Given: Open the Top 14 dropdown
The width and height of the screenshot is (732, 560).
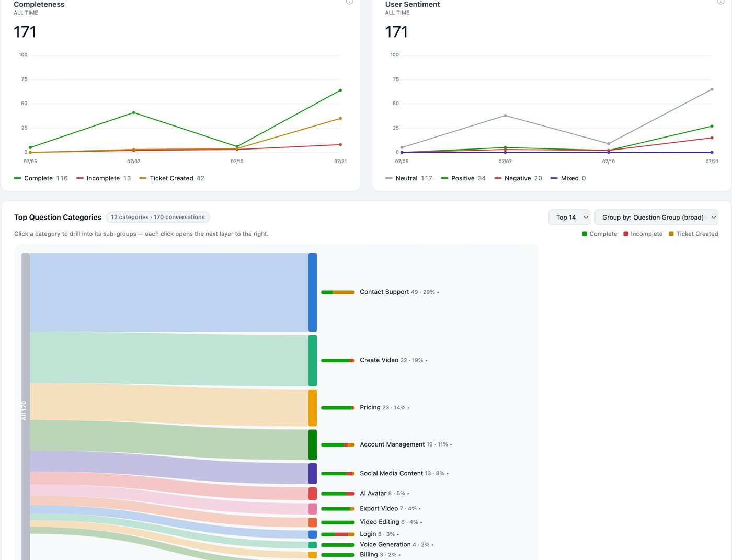Looking at the screenshot, I should [x=569, y=218].
